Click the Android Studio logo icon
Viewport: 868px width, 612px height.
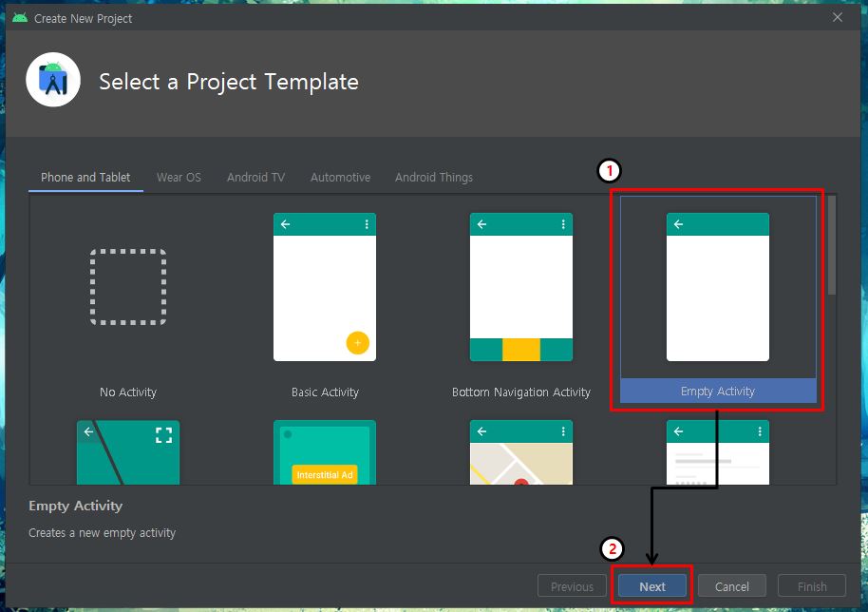coord(53,81)
